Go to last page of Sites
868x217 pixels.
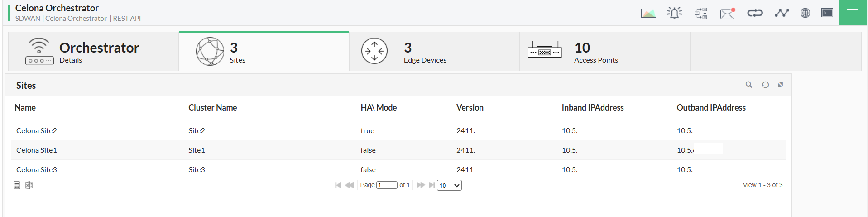[x=432, y=185]
